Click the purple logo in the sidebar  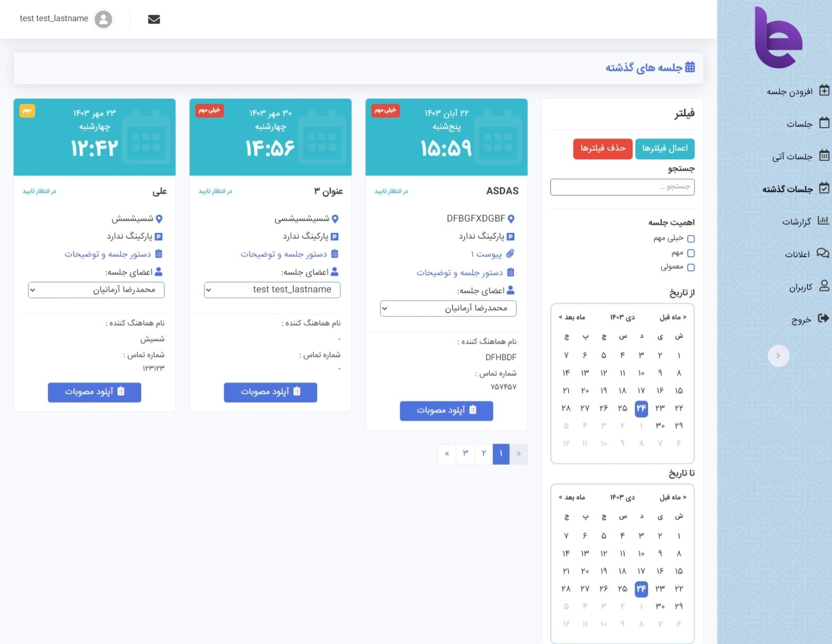[778, 37]
